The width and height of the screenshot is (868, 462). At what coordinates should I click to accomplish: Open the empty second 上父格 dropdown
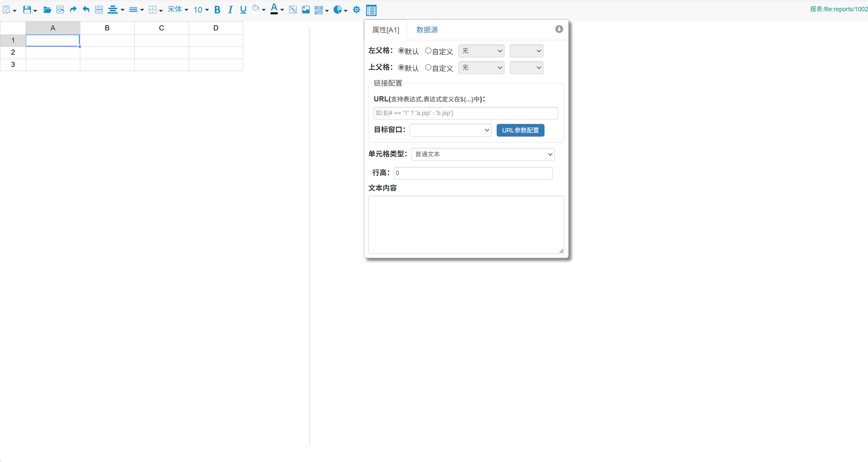pos(526,68)
